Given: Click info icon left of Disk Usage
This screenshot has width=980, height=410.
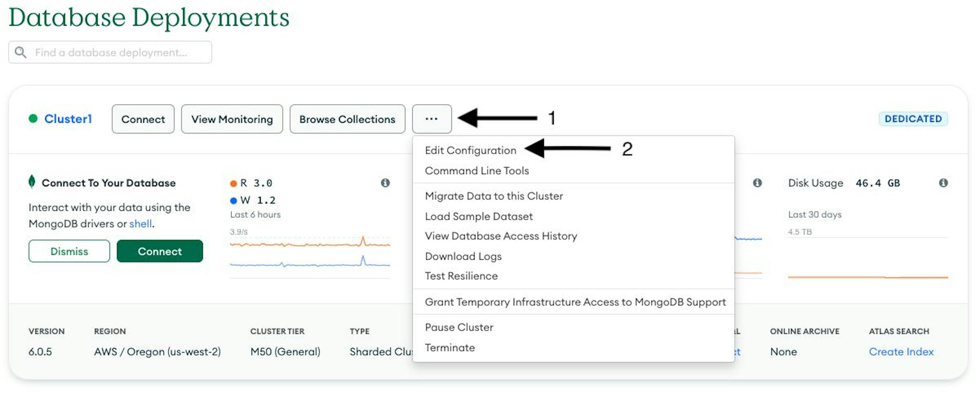Looking at the screenshot, I should point(757,183).
